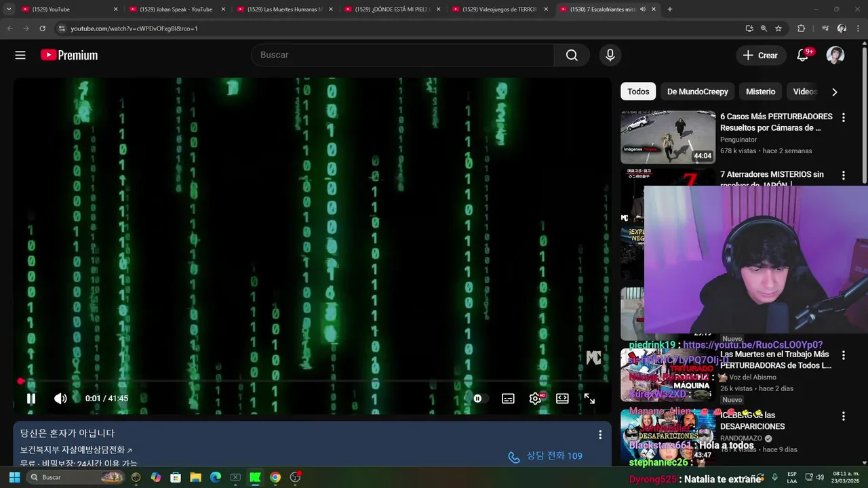Click the magnifier search button
Viewport: 868px width, 488px height.
[x=572, y=55]
